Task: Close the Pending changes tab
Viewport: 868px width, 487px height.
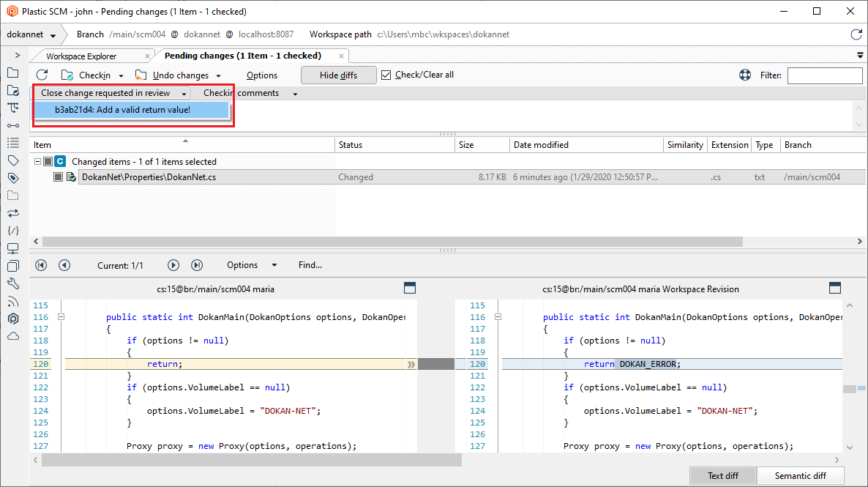Action: [x=342, y=56]
